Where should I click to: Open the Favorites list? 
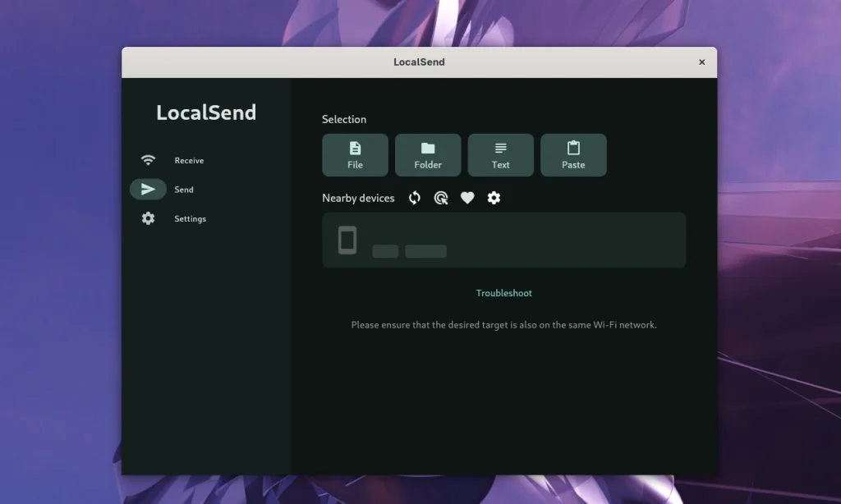(x=467, y=198)
